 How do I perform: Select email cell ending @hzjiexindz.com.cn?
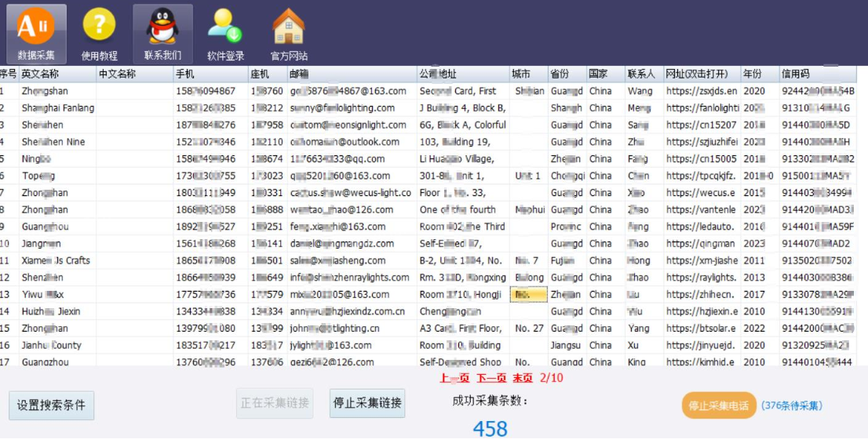point(352,311)
